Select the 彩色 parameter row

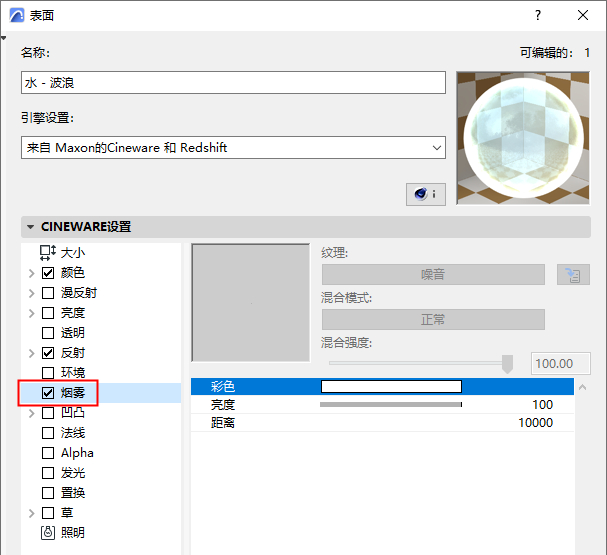[382, 386]
